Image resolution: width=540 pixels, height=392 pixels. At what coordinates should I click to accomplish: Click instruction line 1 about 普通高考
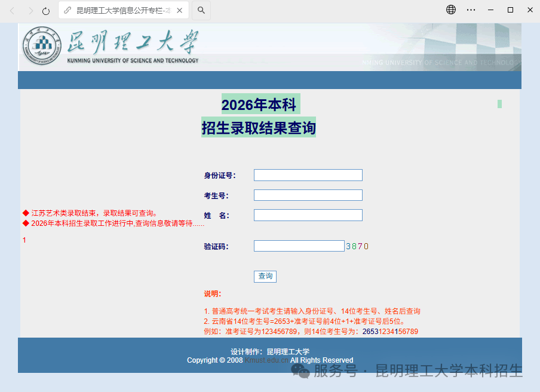(x=312, y=311)
